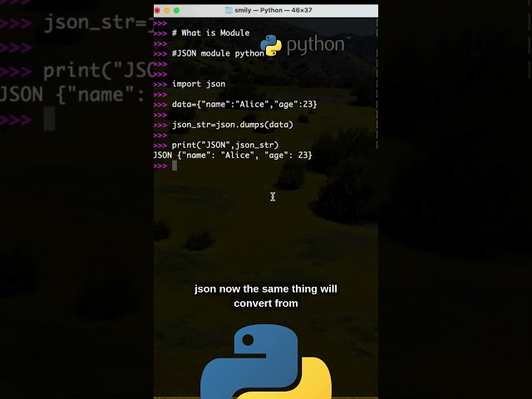The image size is (532, 399).
Task: Click the green zoom button in the title bar
Action: pos(177,11)
